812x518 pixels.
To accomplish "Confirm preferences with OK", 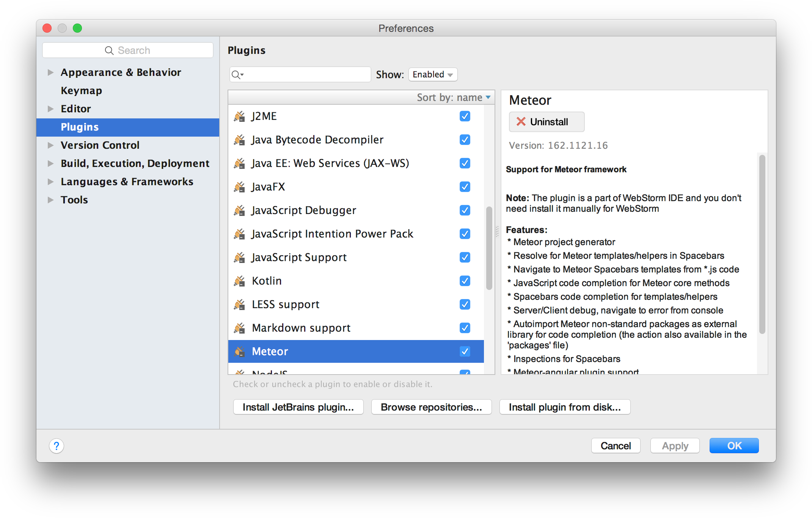I will point(734,446).
